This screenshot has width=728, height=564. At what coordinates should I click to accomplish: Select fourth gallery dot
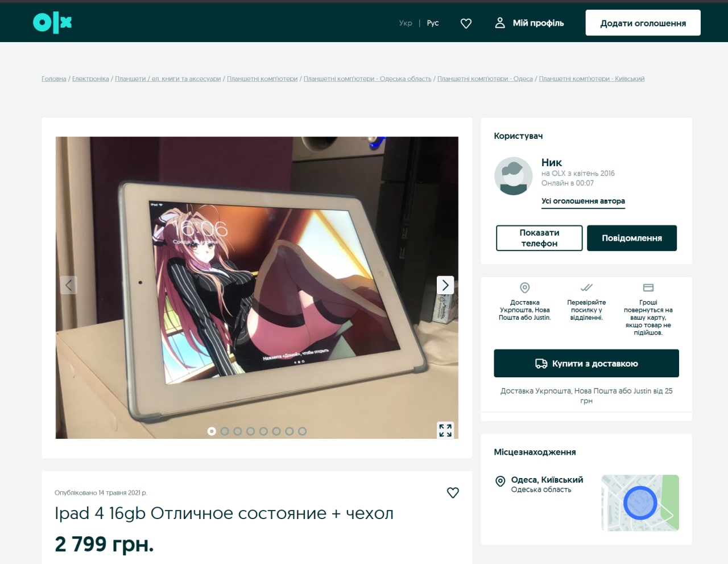click(x=250, y=431)
